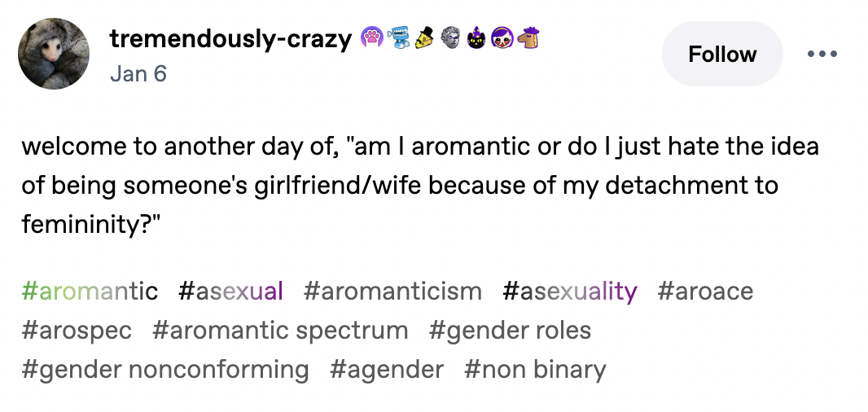The height and width of the screenshot is (412, 868).
Task: Click the purple-haired clown face badge
Action: (502, 37)
